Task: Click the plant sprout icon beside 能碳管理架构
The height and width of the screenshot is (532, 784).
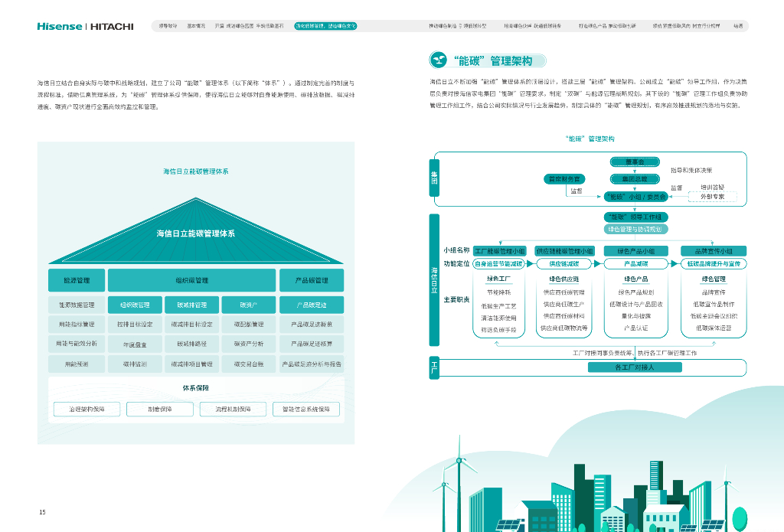Action: coord(438,60)
